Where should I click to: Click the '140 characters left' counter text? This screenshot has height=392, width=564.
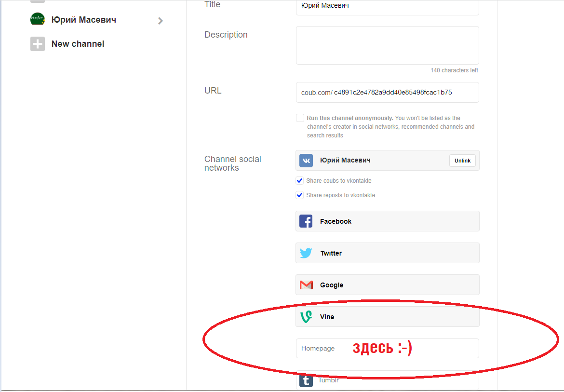[x=454, y=70]
